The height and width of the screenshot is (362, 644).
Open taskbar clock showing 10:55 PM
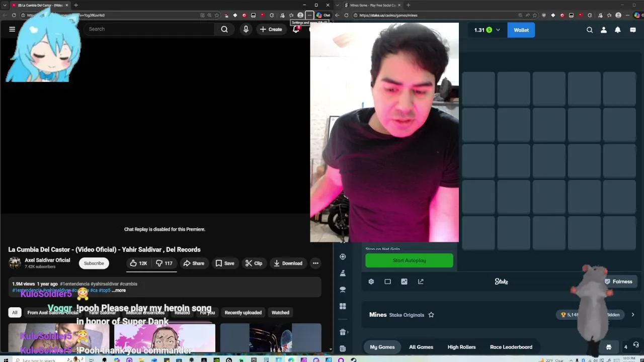click(629, 359)
